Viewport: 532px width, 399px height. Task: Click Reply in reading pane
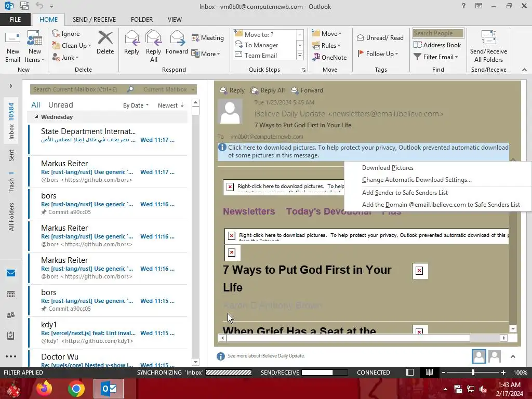(x=232, y=90)
